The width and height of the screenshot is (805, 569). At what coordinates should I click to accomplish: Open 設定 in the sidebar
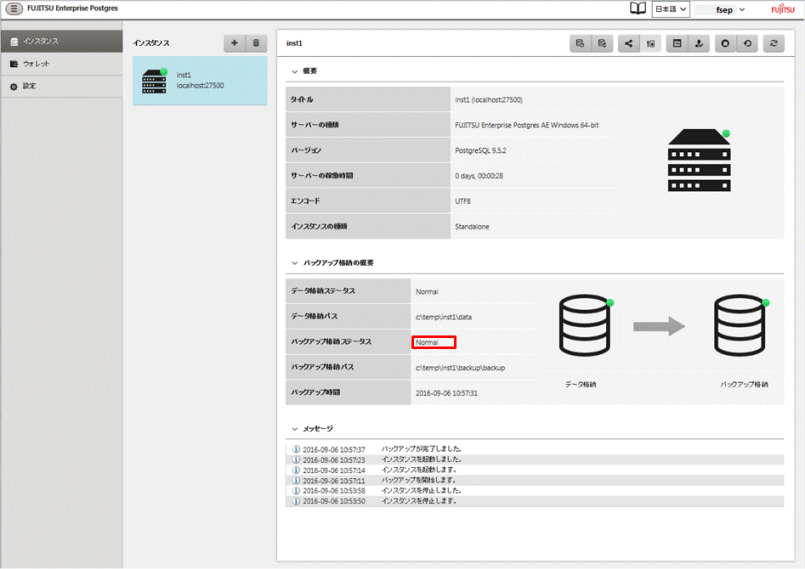(62, 86)
